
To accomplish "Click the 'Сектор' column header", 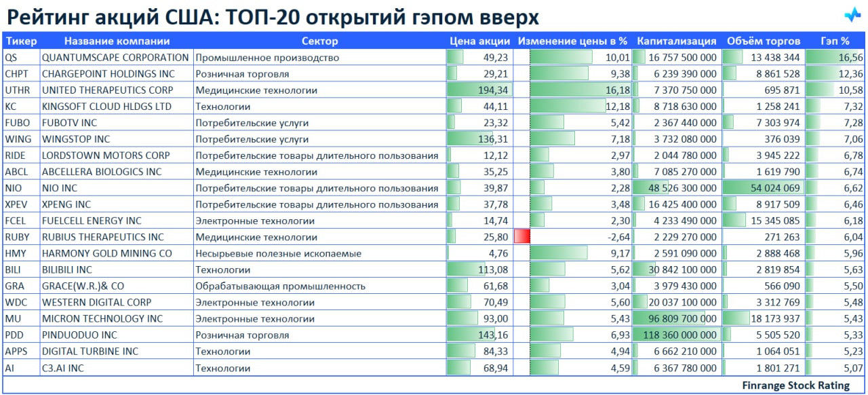I will point(319,41).
